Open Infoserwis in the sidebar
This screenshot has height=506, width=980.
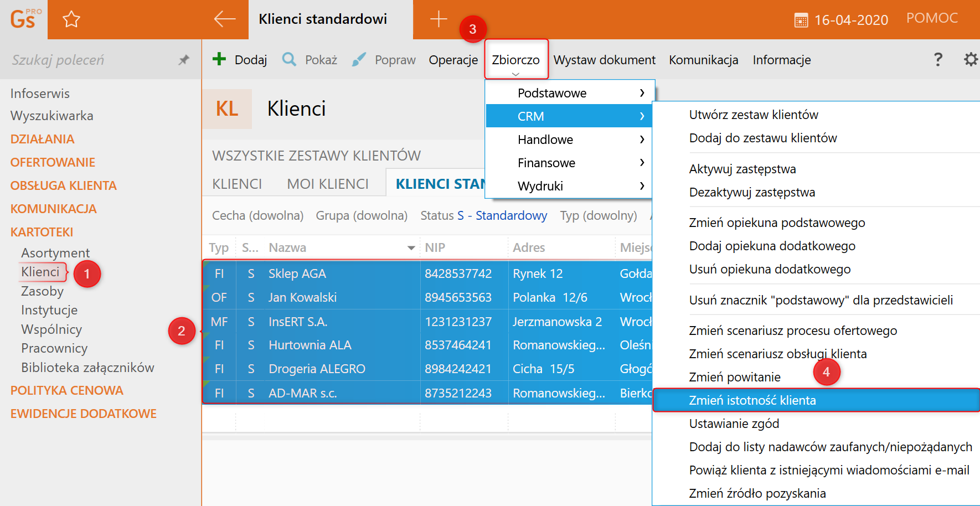coord(40,94)
